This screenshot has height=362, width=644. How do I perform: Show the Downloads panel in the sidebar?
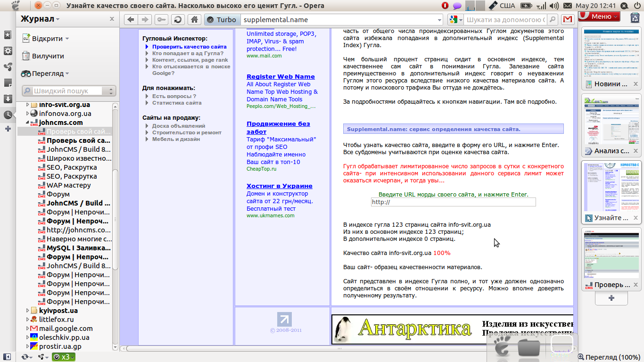[x=8, y=99]
